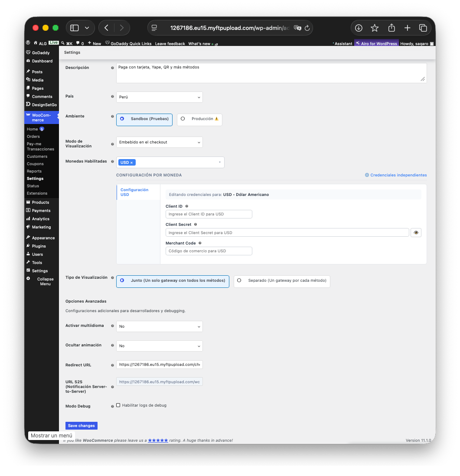The height and width of the screenshot is (476, 460).
Task: Bookmark page with the star icon
Action: [375, 28]
